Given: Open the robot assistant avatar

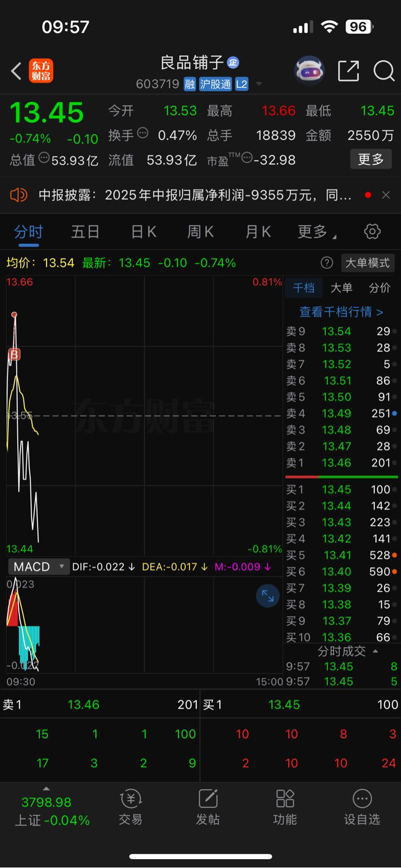Looking at the screenshot, I should (x=310, y=70).
